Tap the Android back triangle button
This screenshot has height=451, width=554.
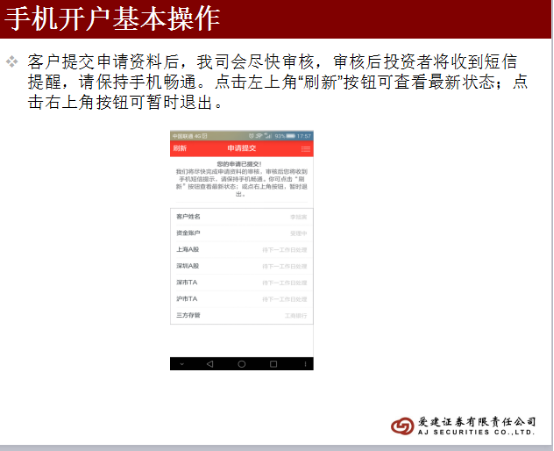(x=210, y=364)
